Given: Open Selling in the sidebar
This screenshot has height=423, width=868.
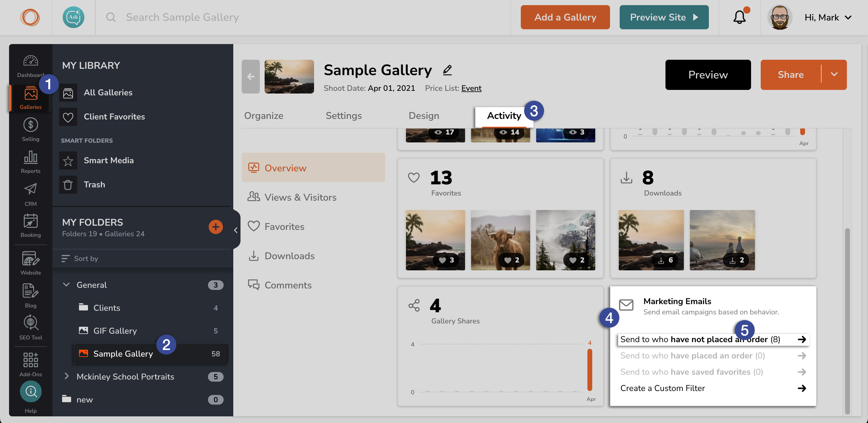Looking at the screenshot, I should [31, 129].
